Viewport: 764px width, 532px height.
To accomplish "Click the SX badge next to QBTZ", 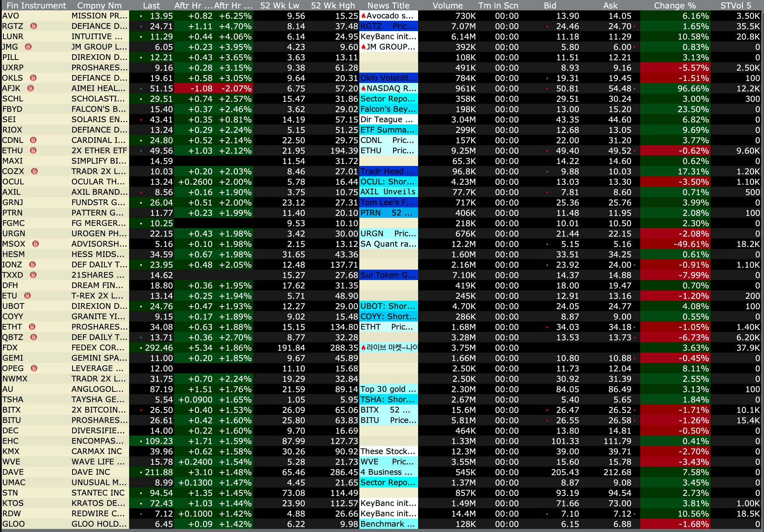I will click(33, 337).
